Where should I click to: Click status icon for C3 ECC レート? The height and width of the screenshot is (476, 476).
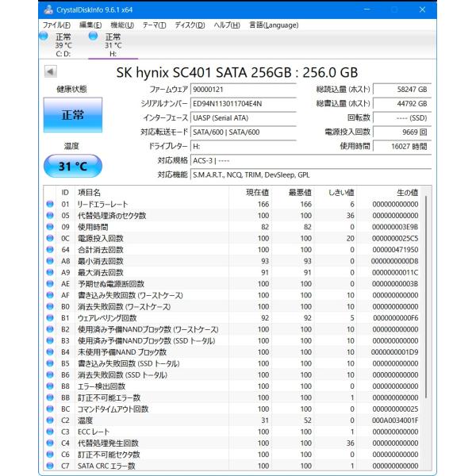(50, 432)
